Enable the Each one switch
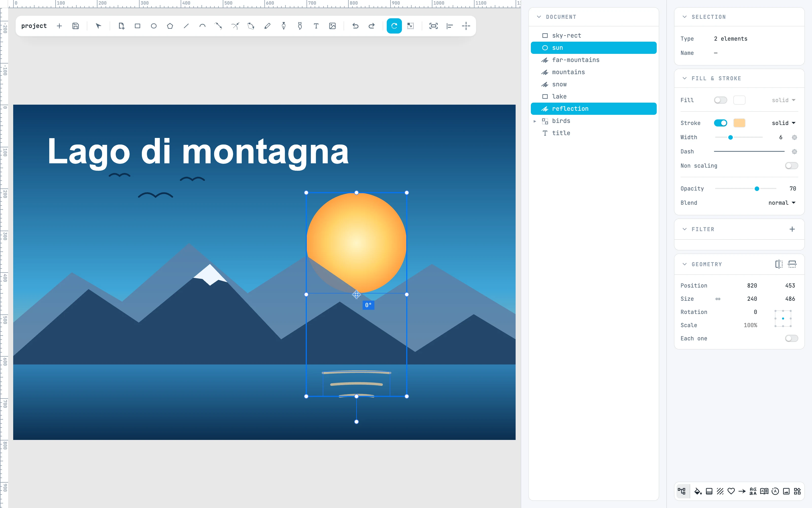The height and width of the screenshot is (508, 812). pyautogui.click(x=791, y=338)
